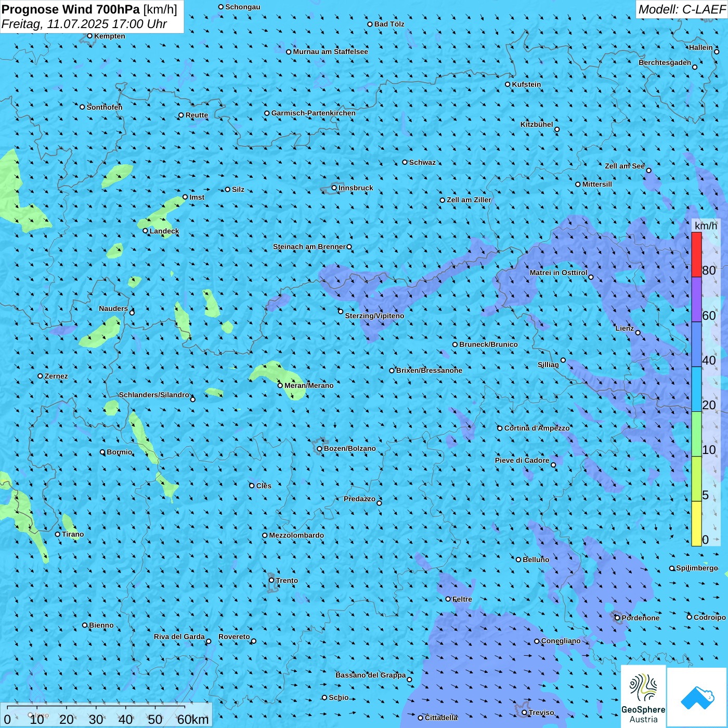Image resolution: width=728 pixels, height=728 pixels.
Task: Click the Garmisch-Partenkirchen marker circle
Action: tap(267, 113)
